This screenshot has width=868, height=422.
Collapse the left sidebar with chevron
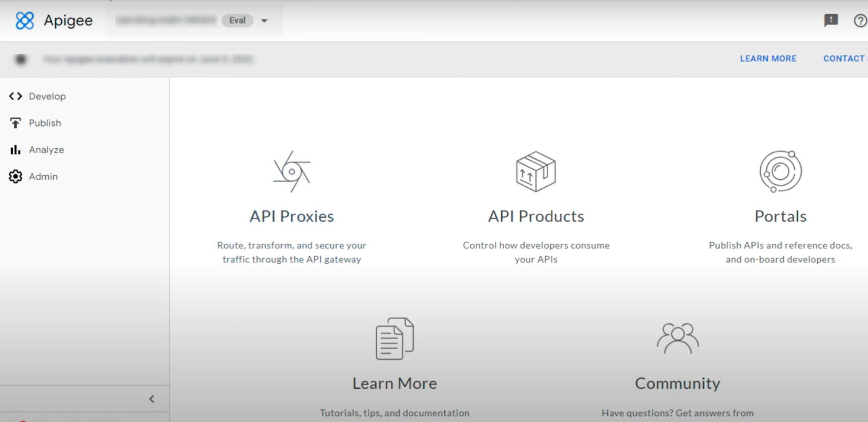point(152,399)
